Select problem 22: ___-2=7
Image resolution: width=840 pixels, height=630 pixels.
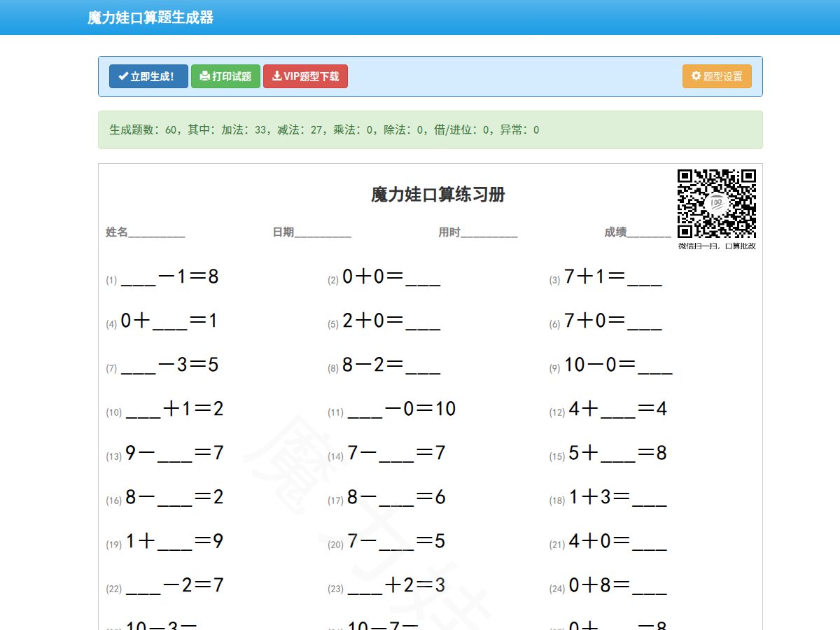click(165, 586)
